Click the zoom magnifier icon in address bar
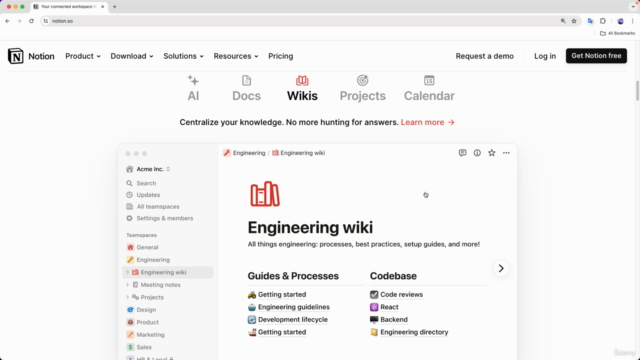This screenshot has width=640, height=360. pos(563,21)
